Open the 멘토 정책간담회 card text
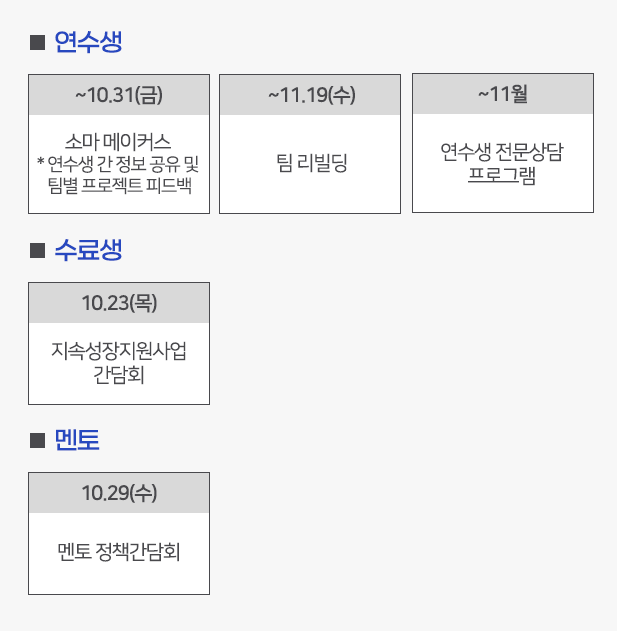Screen dimensions: 617x631 point(119,553)
